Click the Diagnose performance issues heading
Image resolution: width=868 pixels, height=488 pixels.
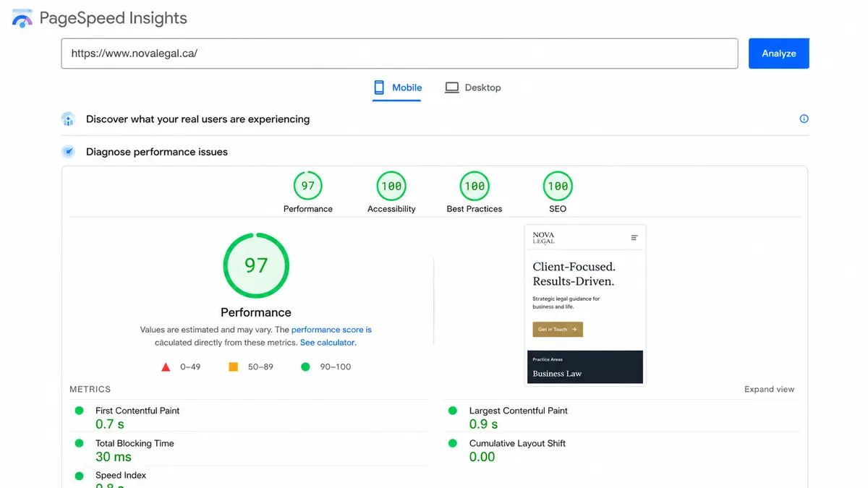click(x=157, y=152)
